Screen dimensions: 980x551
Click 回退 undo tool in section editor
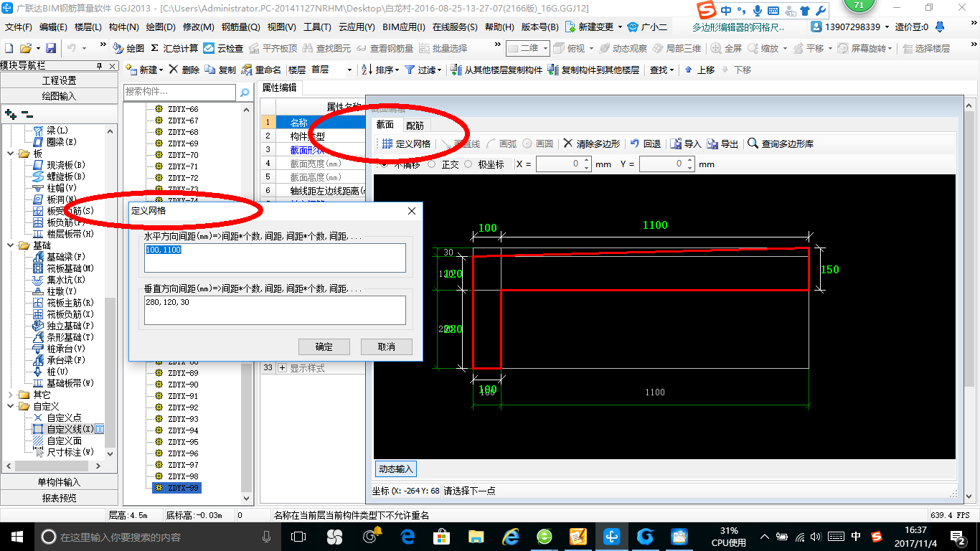pyautogui.click(x=645, y=143)
